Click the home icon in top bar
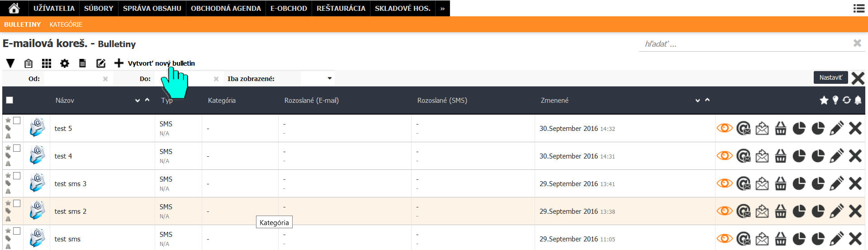The height and width of the screenshot is (250, 868). tap(14, 8)
